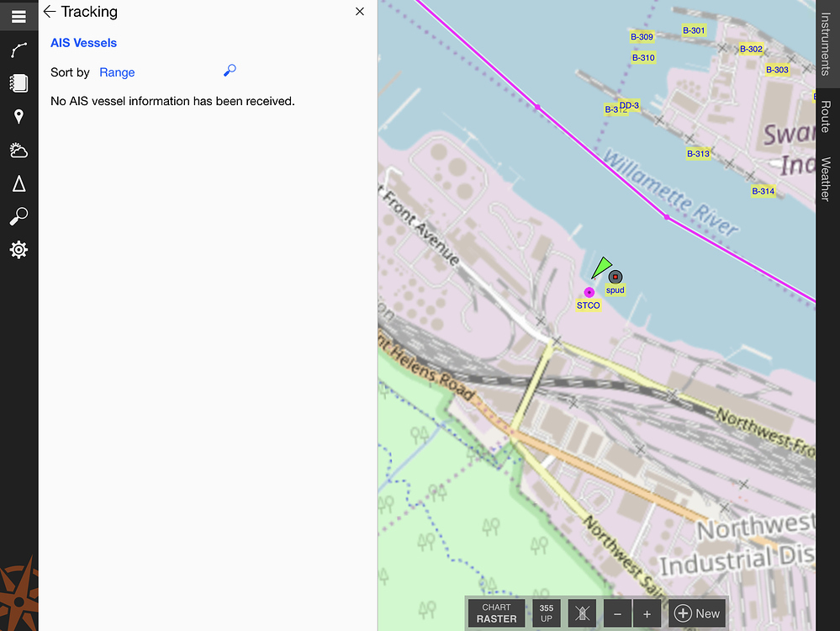Select the AIS Vessels section
The image size is (840, 631).
[x=83, y=42]
